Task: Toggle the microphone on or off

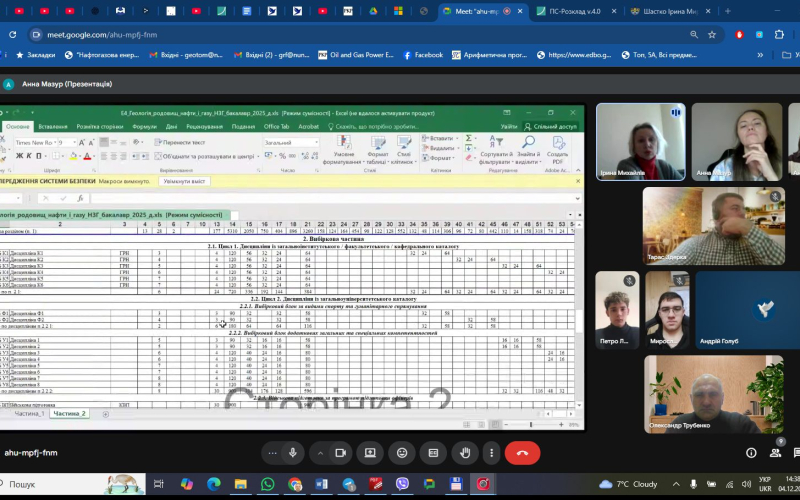Action: (x=293, y=453)
